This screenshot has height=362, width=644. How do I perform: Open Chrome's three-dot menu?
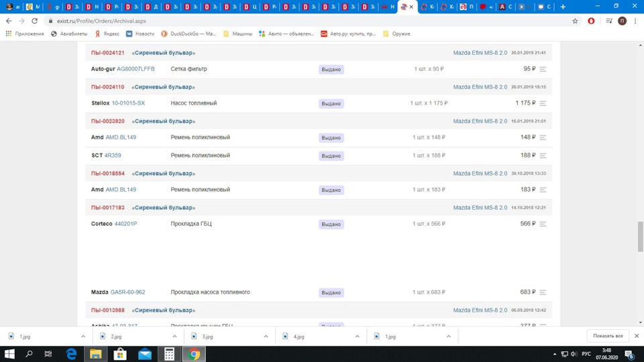(635, 21)
